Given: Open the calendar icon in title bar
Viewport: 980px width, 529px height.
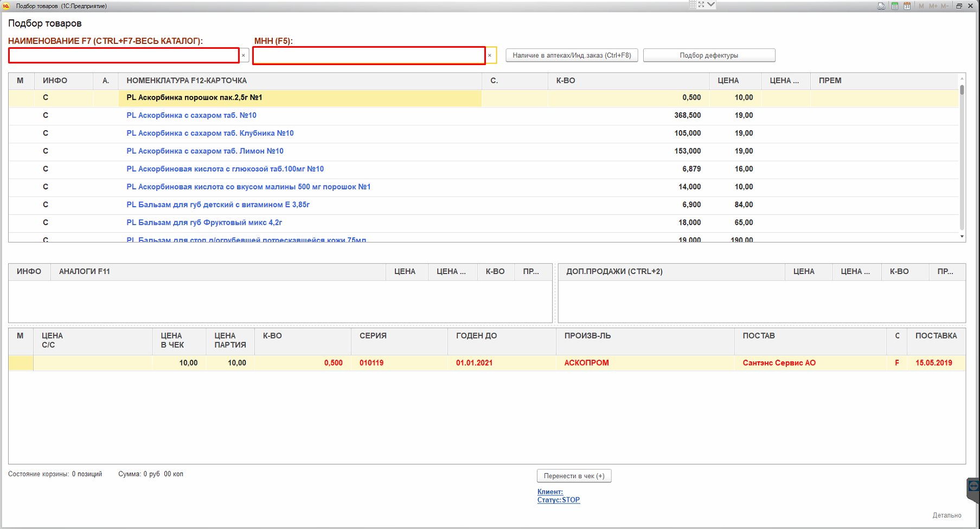Looking at the screenshot, I should pos(907,6).
